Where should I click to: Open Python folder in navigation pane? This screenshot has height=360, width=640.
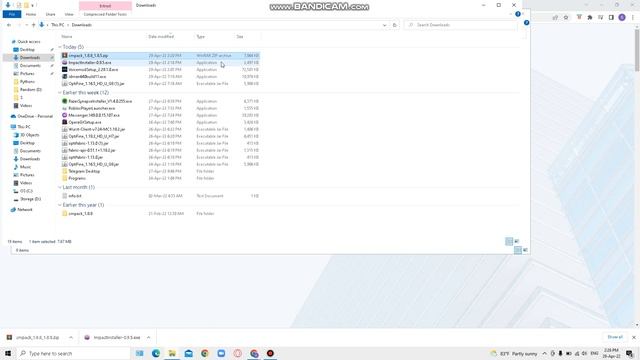pyautogui.click(x=27, y=81)
